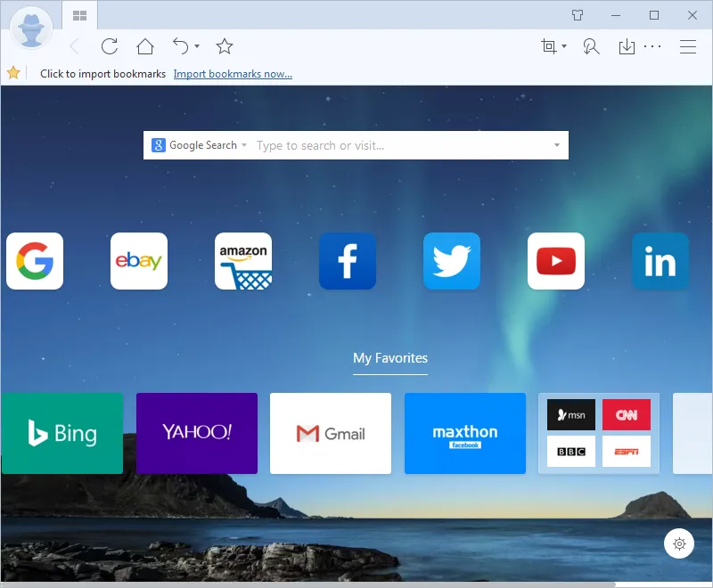713x588 pixels.
Task: Expand the snap tool dropdown arrow
Action: tap(564, 46)
